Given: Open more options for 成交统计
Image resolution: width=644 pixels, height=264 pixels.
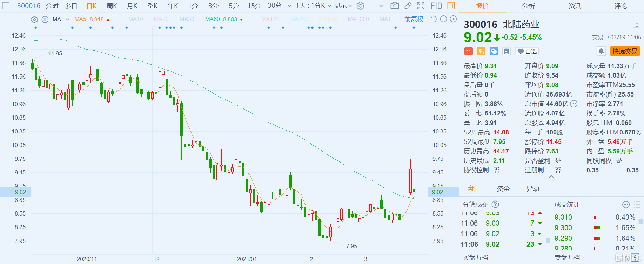Looking at the screenshot, I should click(x=626, y=204).
